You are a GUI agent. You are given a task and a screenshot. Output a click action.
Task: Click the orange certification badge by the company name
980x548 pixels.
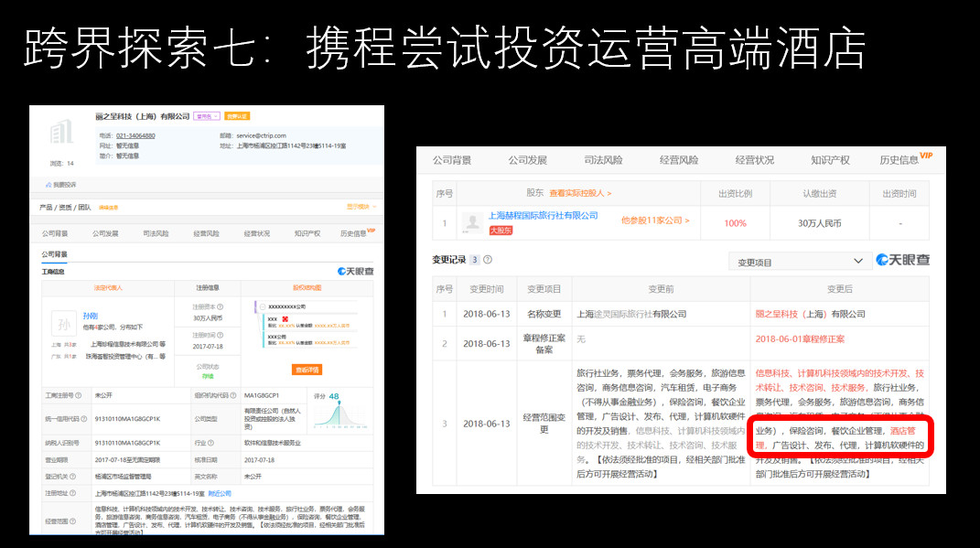[x=237, y=116]
